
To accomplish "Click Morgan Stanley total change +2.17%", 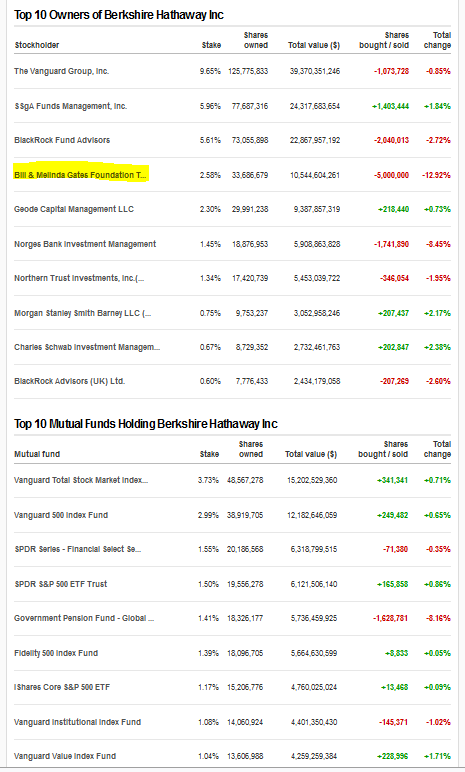I will click(x=437, y=313).
